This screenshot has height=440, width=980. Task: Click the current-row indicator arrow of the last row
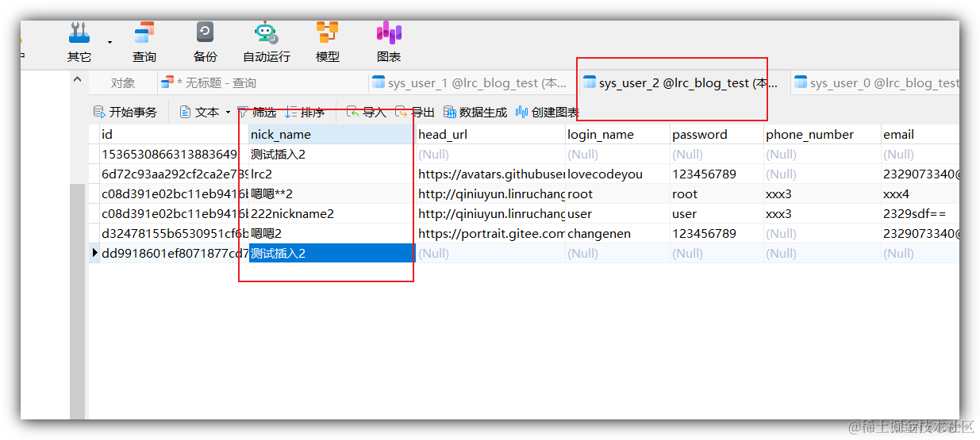(94, 253)
